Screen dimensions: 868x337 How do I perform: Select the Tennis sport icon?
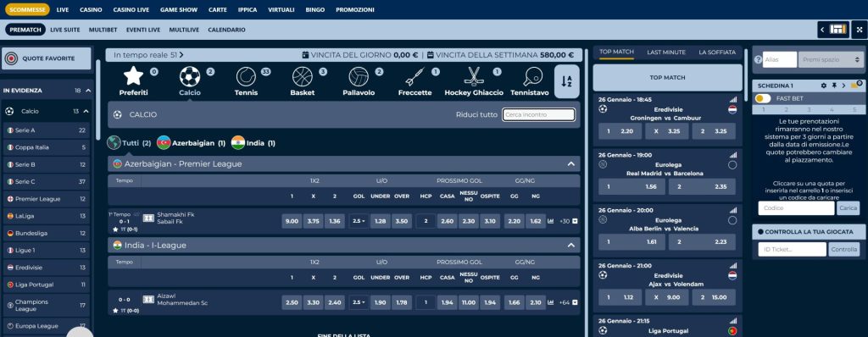click(246, 77)
